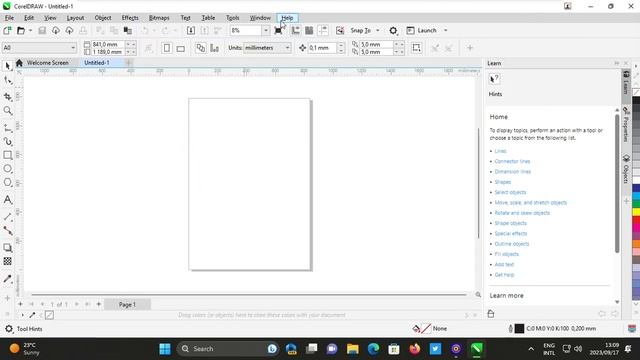Select the Text tool

click(x=7, y=200)
